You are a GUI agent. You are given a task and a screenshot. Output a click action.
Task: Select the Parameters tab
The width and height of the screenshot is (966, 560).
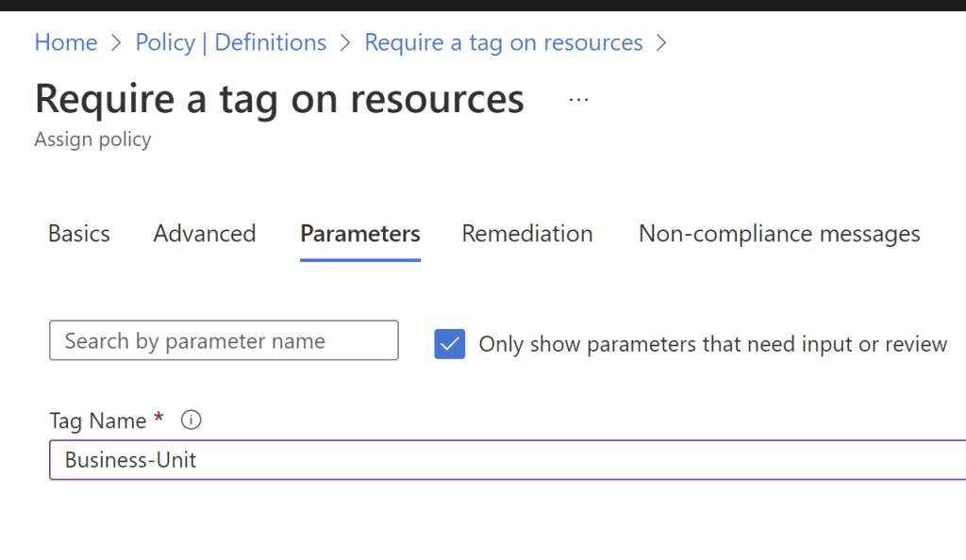(x=360, y=234)
